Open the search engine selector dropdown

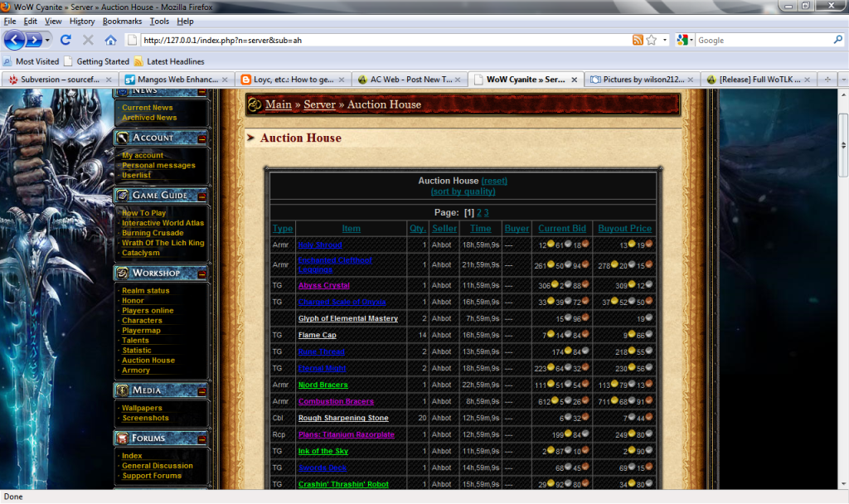685,40
